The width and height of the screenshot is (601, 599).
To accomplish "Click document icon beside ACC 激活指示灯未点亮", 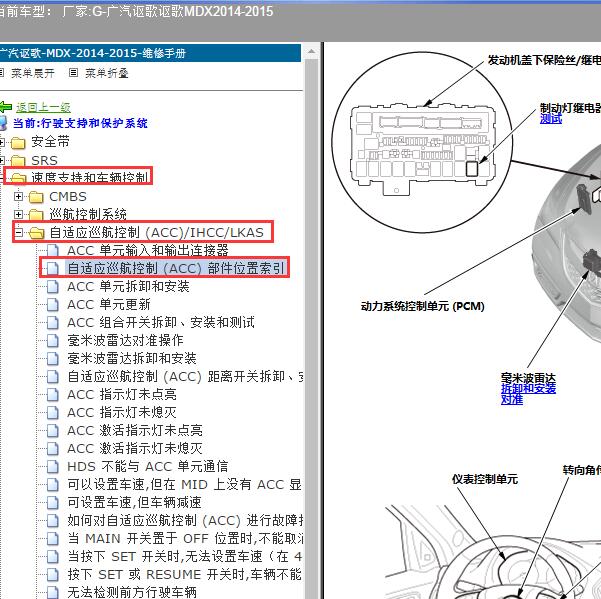I will coord(53,430).
